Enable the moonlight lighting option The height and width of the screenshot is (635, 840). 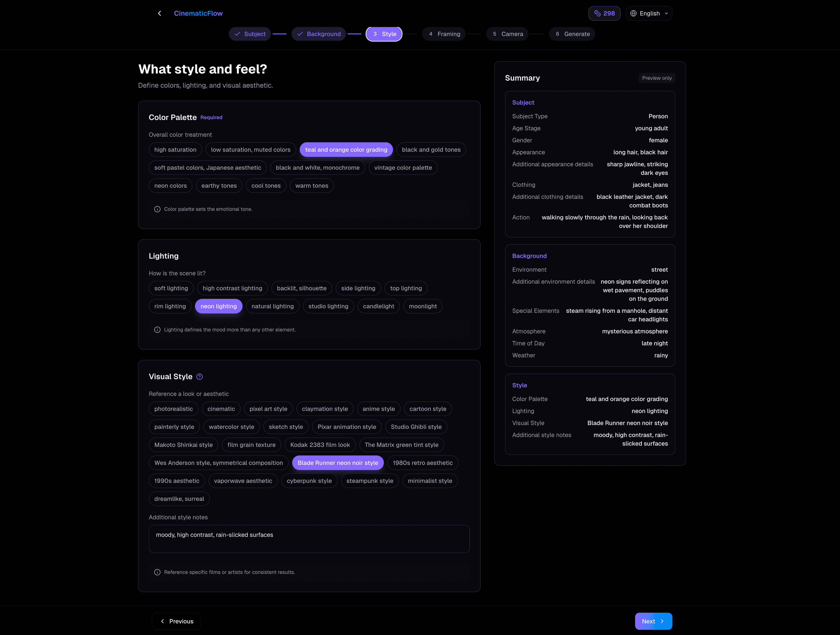(422, 306)
